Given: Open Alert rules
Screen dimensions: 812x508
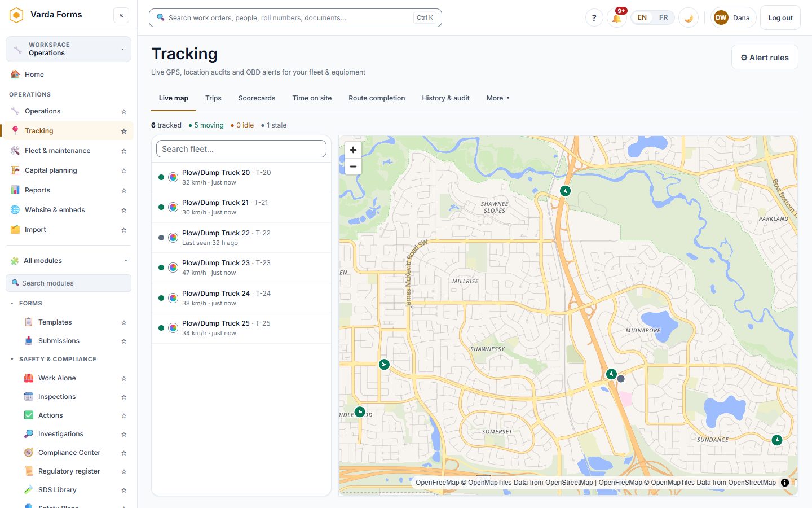Looking at the screenshot, I should (x=765, y=58).
